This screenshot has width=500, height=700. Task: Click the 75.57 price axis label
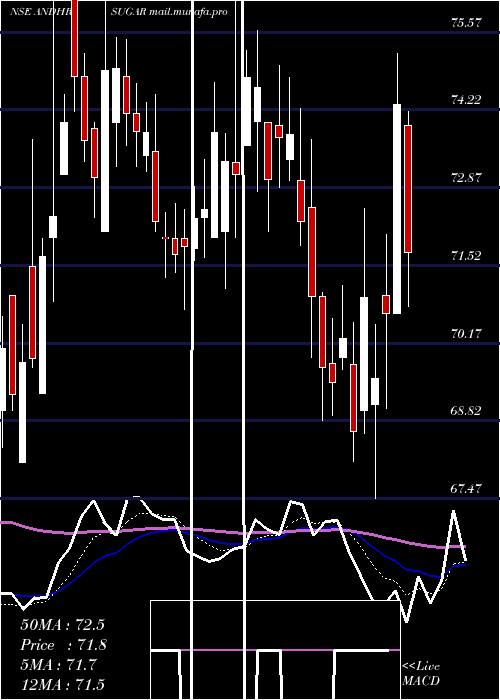coord(466,22)
